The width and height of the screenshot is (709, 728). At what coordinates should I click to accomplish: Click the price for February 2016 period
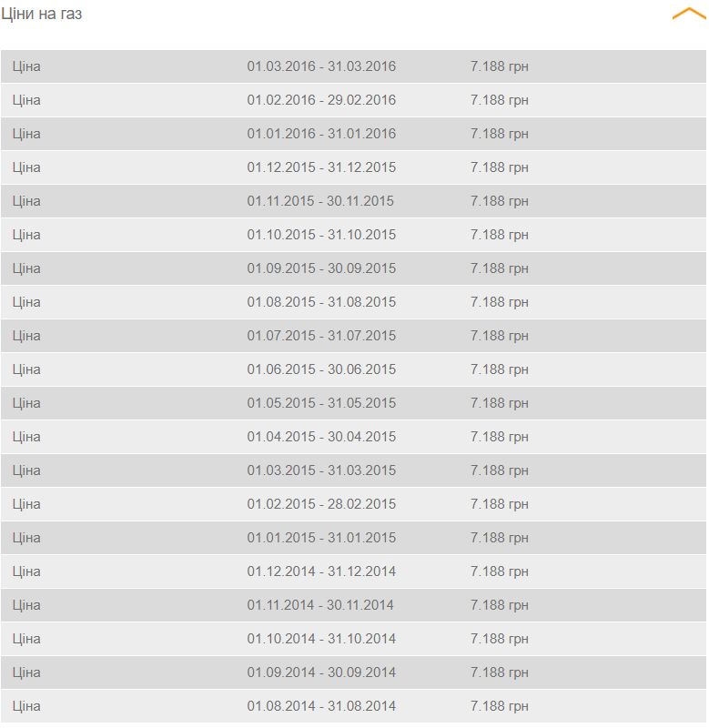click(x=499, y=100)
